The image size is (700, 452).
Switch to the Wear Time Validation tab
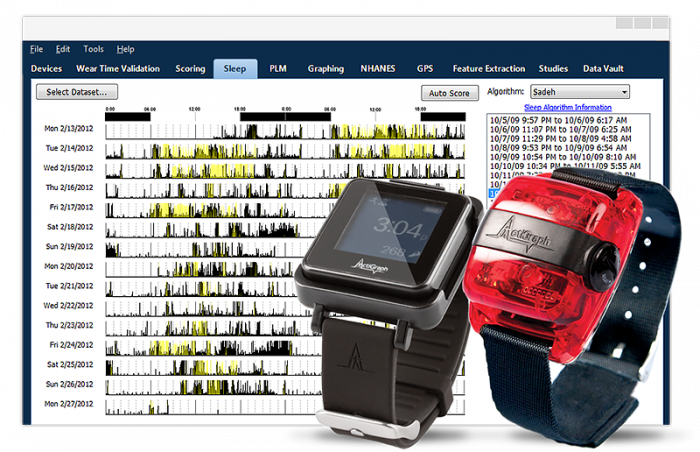(x=118, y=68)
